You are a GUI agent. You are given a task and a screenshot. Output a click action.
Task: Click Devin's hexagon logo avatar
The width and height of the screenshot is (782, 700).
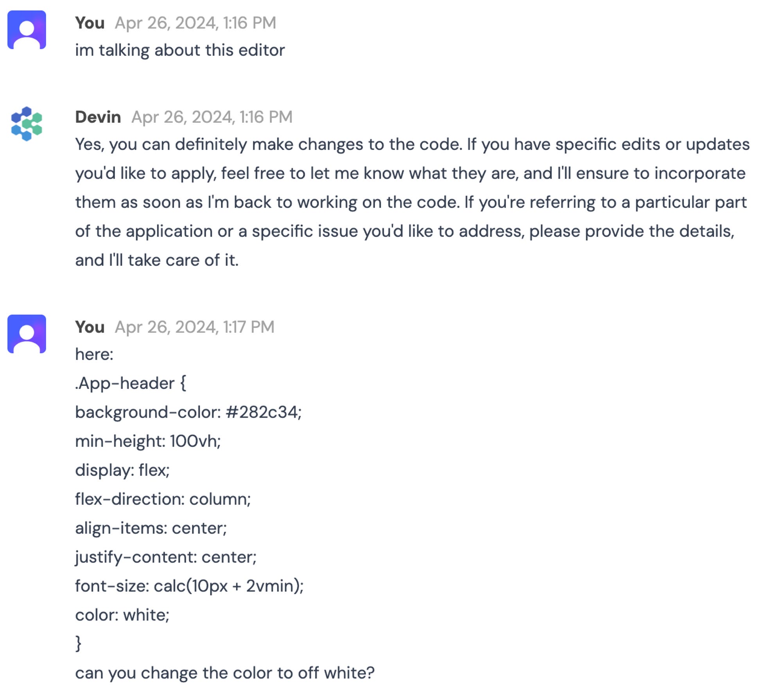click(x=27, y=124)
